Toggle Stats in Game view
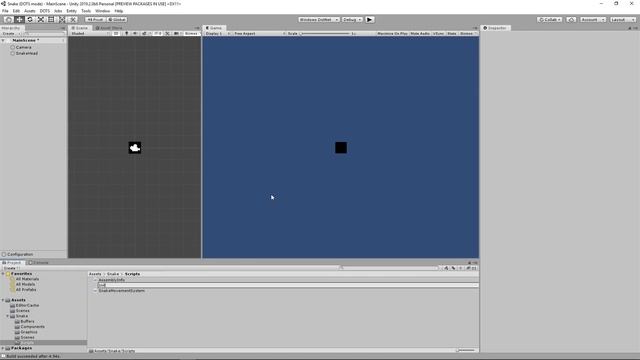This screenshot has width=640, height=360. [452, 33]
